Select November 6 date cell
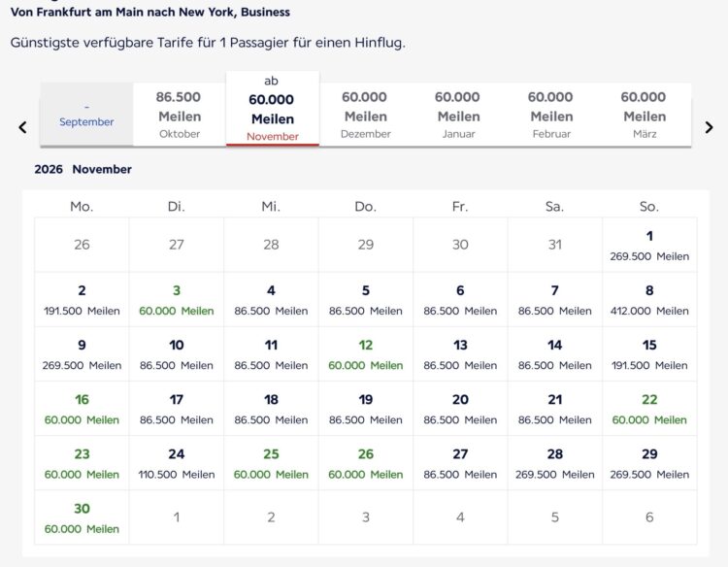The image size is (728, 567). tap(460, 300)
